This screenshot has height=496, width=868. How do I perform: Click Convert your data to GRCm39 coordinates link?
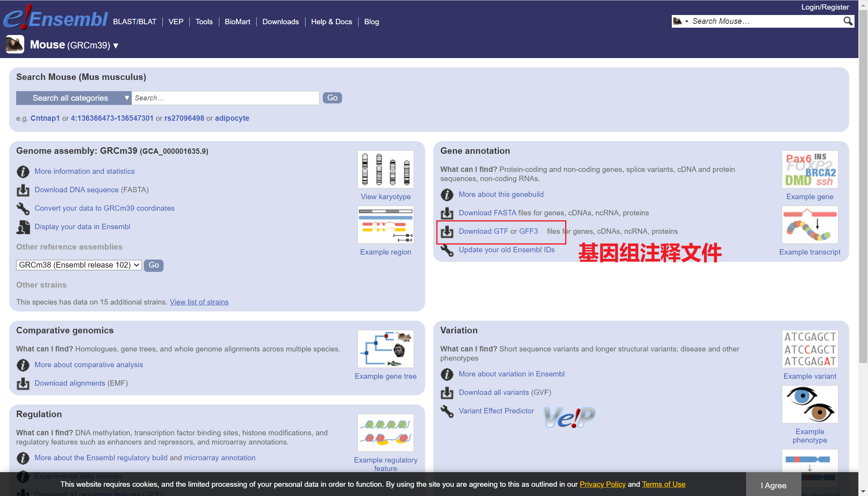(104, 208)
